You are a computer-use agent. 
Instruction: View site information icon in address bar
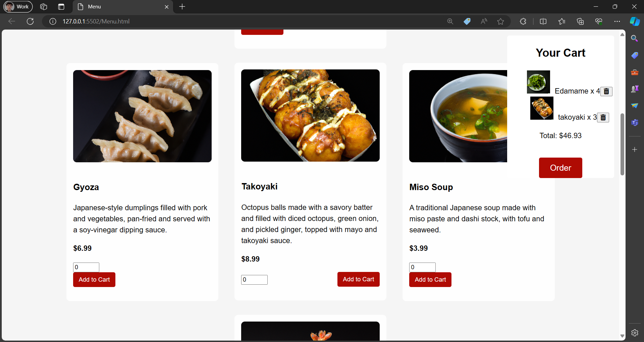[53, 21]
